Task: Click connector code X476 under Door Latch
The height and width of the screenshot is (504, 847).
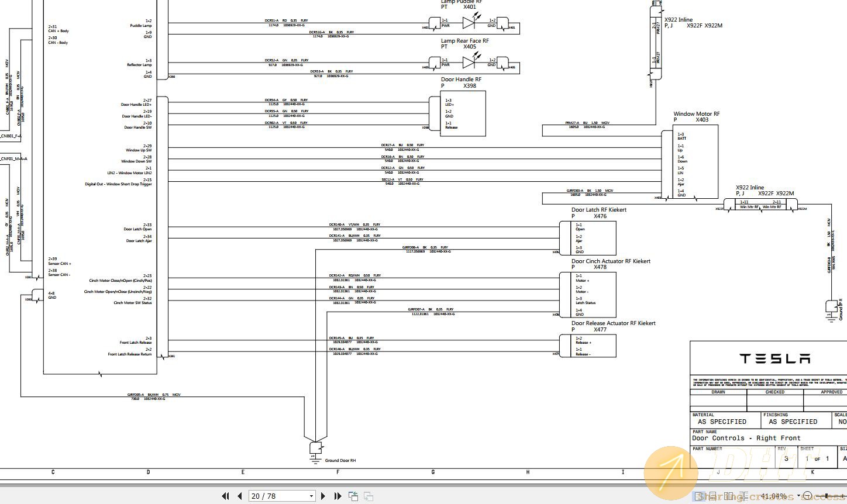Action: pyautogui.click(x=600, y=216)
